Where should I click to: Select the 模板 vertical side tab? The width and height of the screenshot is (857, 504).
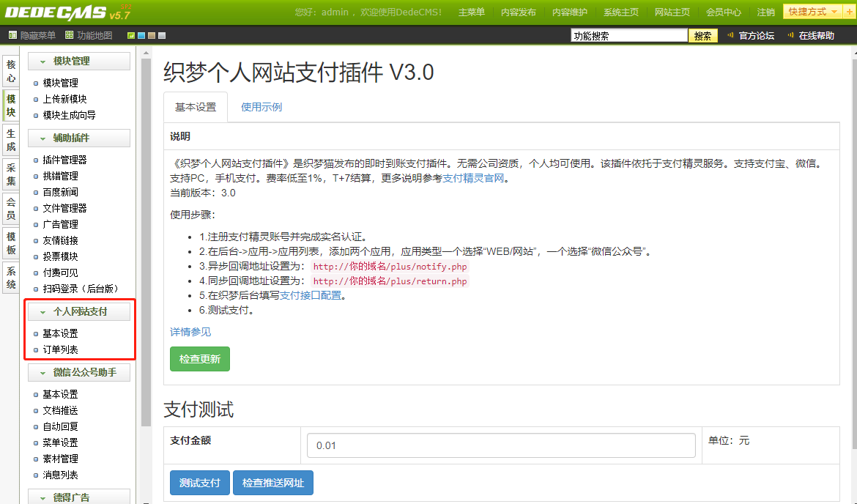(11, 243)
